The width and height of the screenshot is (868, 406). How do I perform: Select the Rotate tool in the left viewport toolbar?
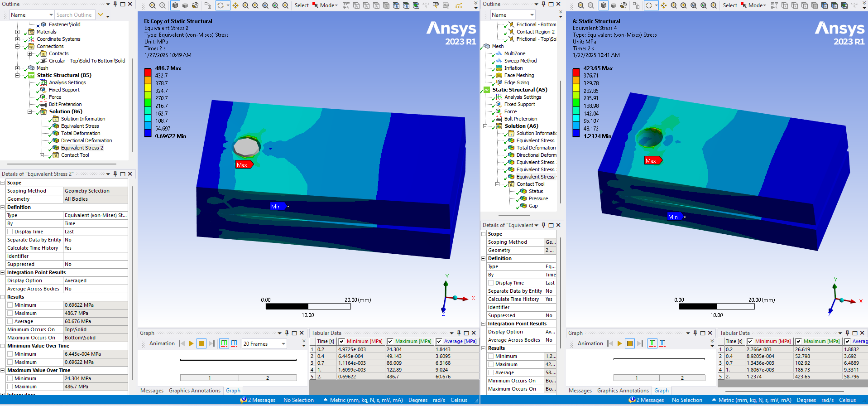tap(221, 5)
